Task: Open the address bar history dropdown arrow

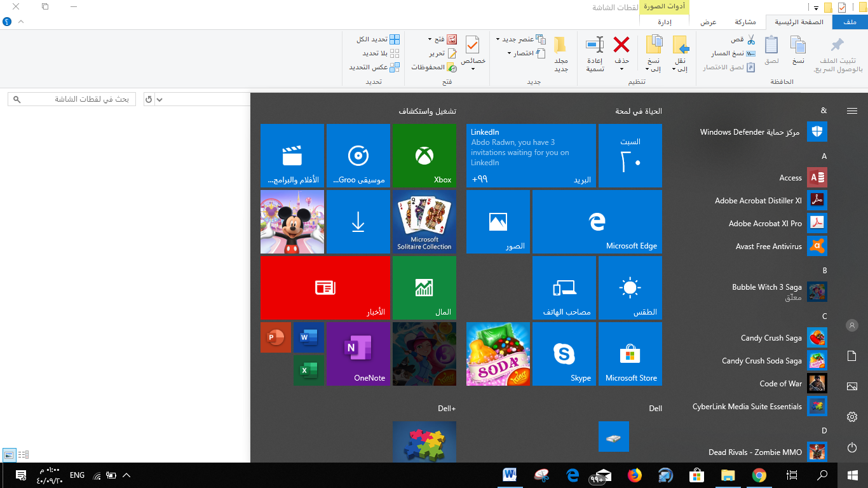Action: tap(159, 99)
